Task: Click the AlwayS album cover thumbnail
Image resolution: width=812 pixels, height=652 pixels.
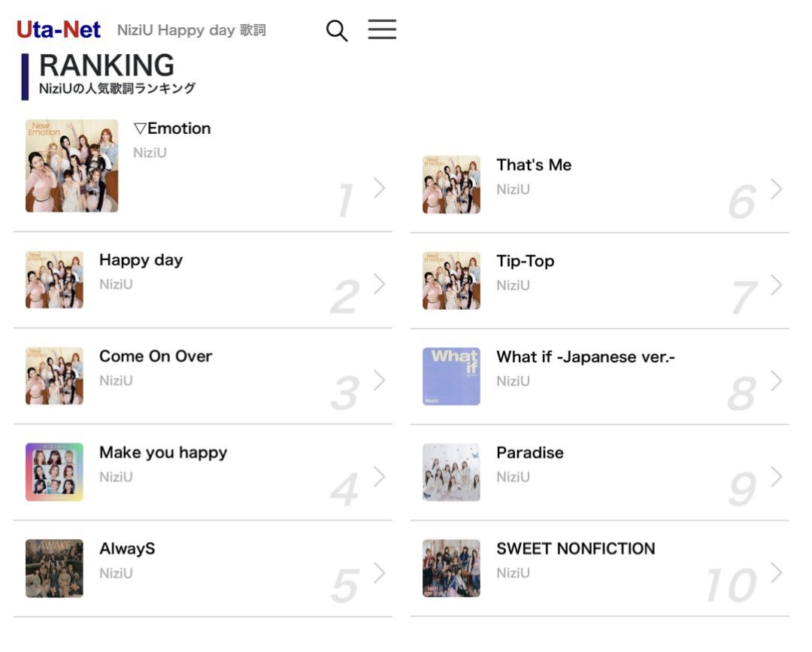Action: coord(54,569)
